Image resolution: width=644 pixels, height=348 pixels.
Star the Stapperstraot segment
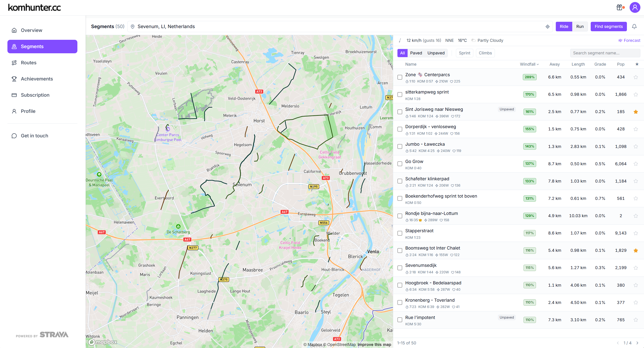636,233
